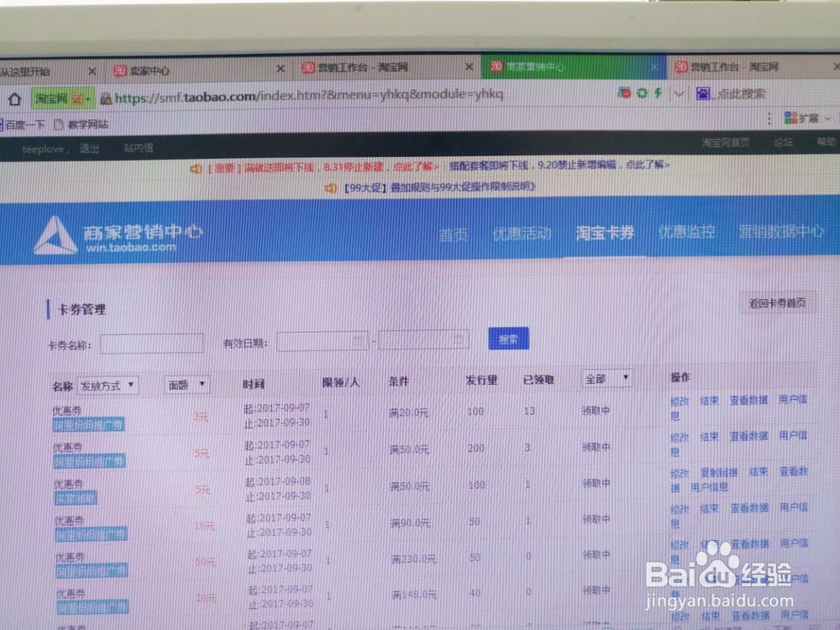Image resolution: width=840 pixels, height=630 pixels.
Task: Click the orange speaker icon beside 重要 notice
Action: 196,169
